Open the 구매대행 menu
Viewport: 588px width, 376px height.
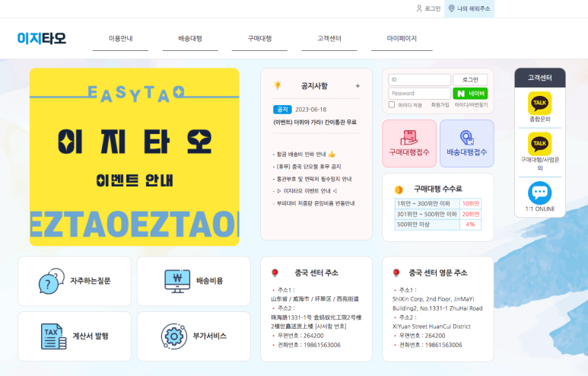(259, 38)
